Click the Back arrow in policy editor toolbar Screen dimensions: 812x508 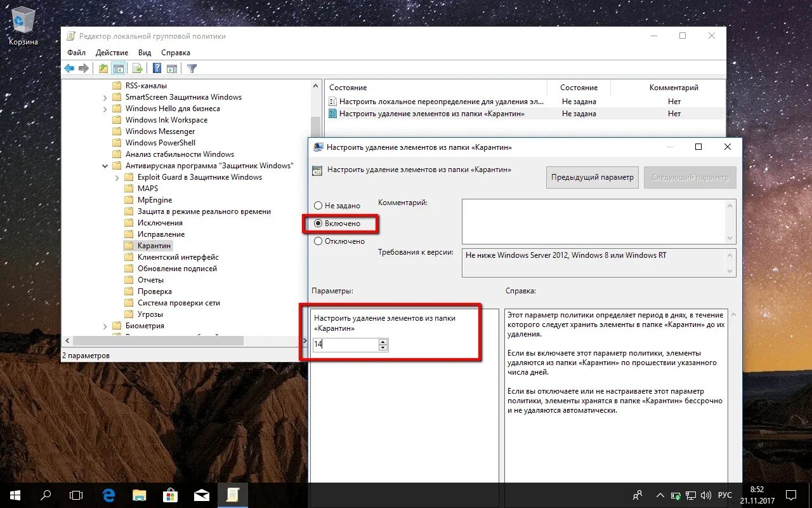click(x=69, y=69)
